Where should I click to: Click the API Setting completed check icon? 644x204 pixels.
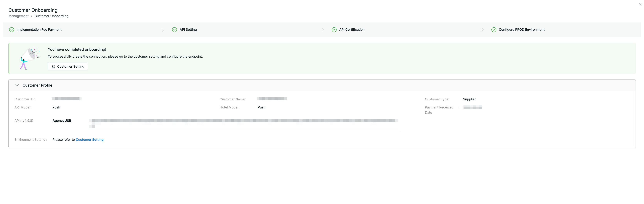pos(174,29)
